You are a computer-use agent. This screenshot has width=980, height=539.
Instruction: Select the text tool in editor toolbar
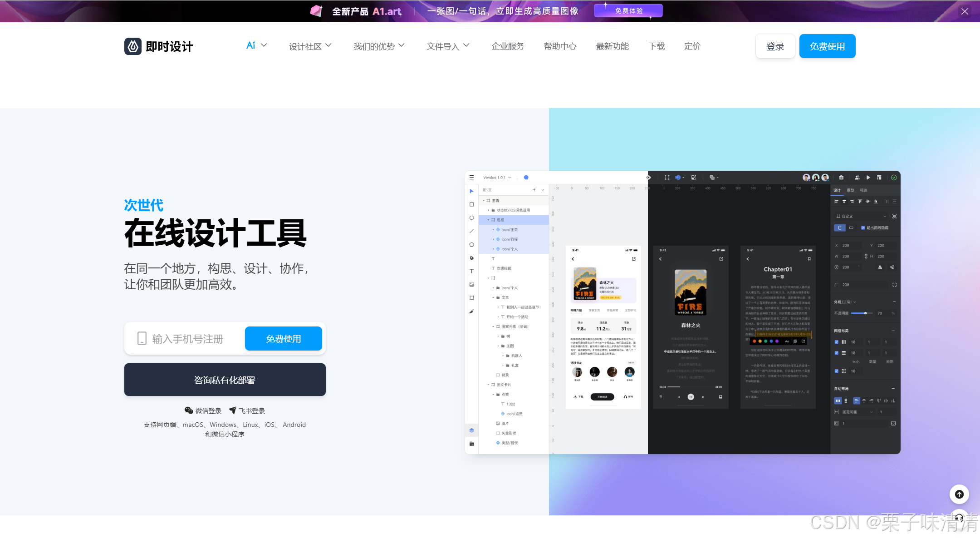[471, 271]
